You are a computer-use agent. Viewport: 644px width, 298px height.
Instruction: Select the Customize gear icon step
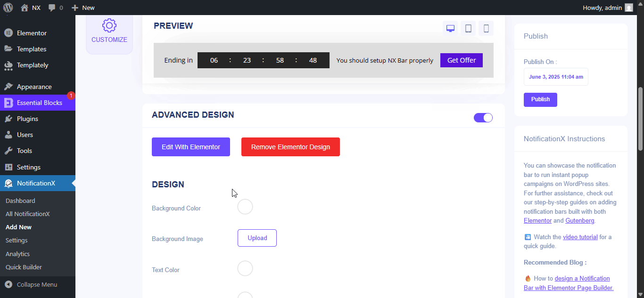[109, 26]
